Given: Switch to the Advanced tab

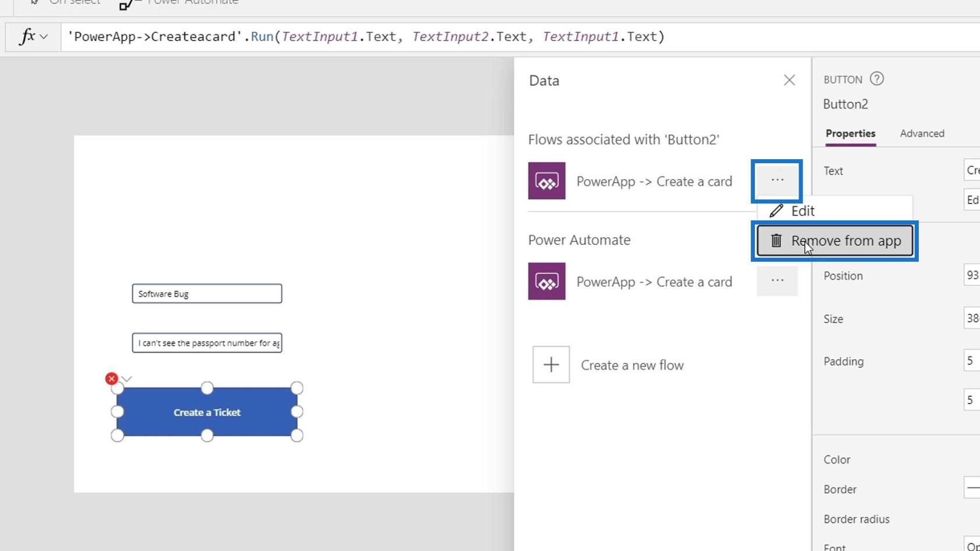Looking at the screenshot, I should [922, 134].
